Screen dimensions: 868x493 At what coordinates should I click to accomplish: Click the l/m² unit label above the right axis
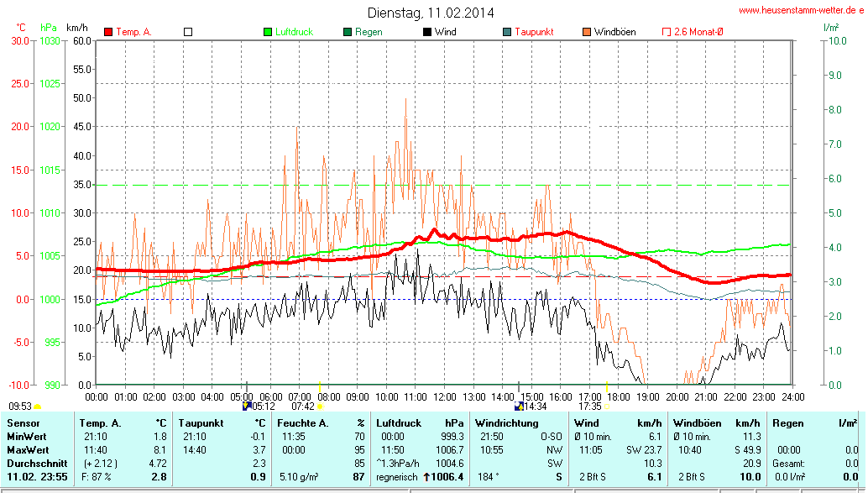[x=831, y=28]
